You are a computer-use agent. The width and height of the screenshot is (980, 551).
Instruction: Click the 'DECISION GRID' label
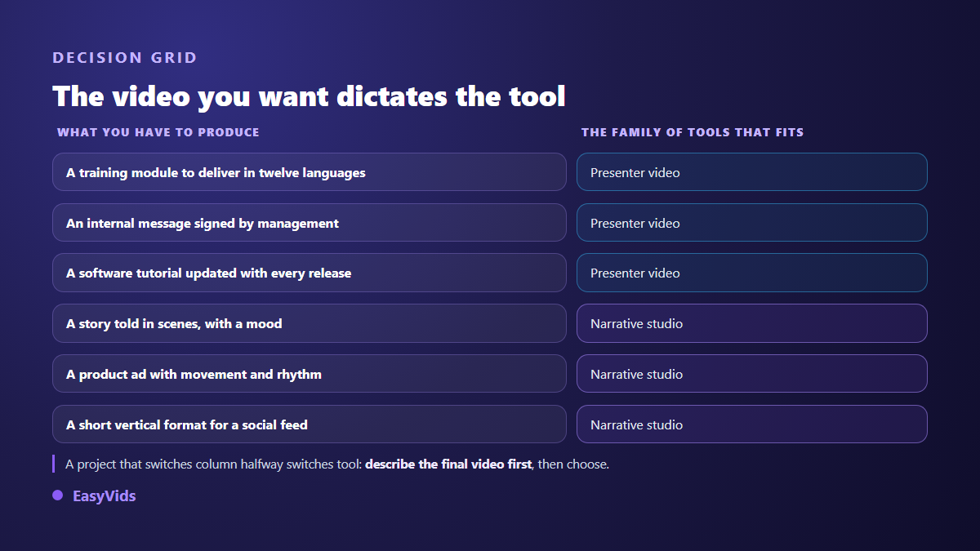point(125,58)
